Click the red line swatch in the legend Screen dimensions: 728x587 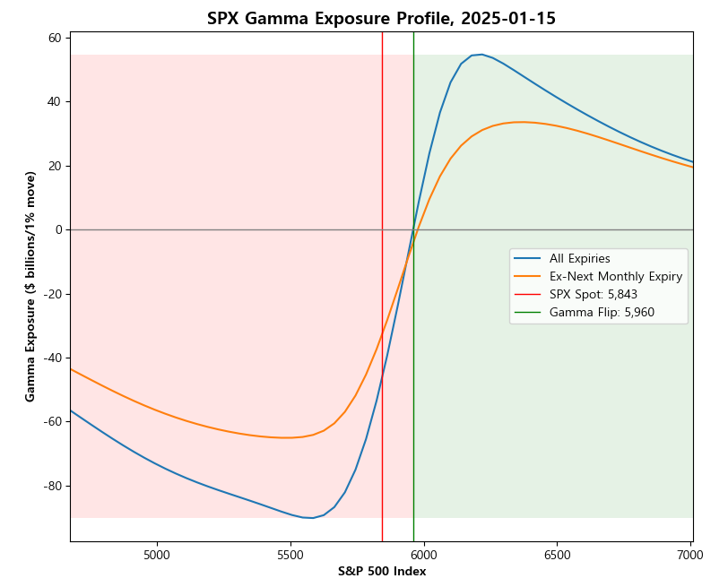click(x=528, y=295)
